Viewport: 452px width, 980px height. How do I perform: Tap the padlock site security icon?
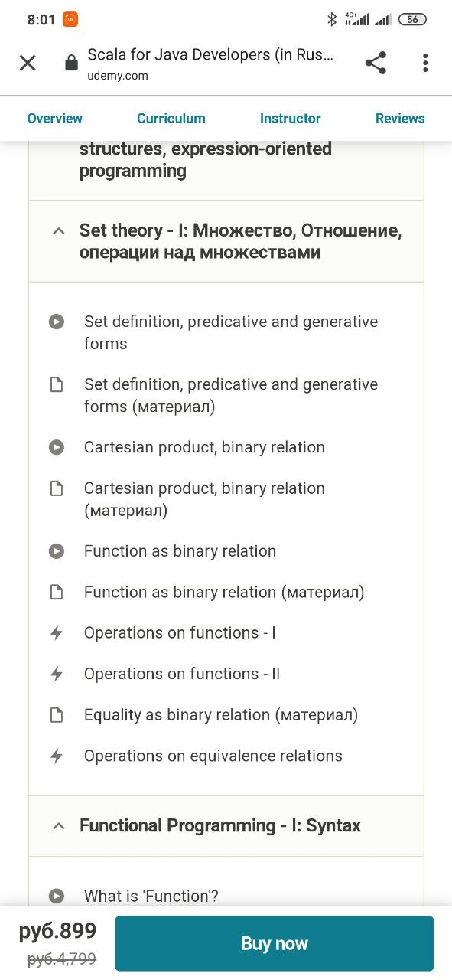71,63
